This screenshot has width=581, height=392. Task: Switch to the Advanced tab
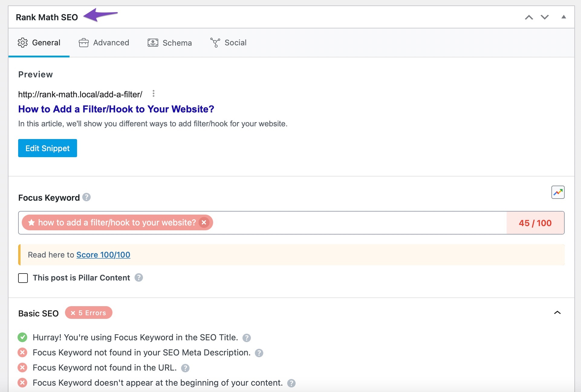point(104,42)
